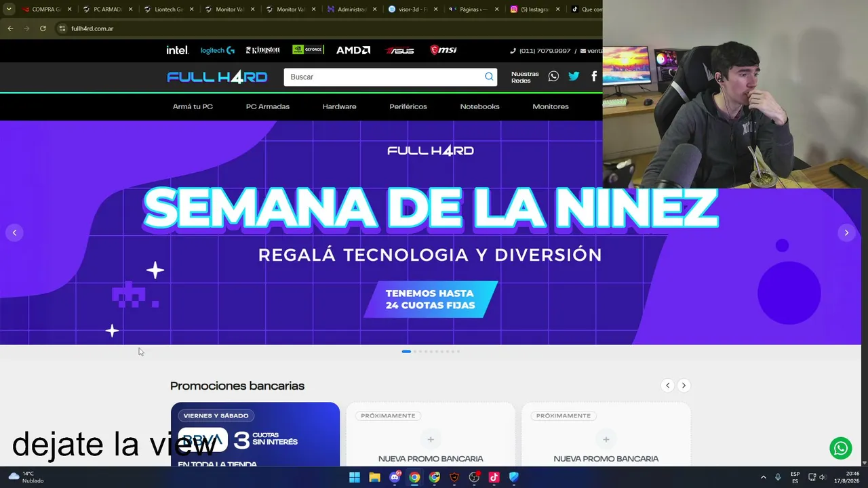The width and height of the screenshot is (868, 488).
Task: Switch to the Instagram tab
Action: pos(535,9)
